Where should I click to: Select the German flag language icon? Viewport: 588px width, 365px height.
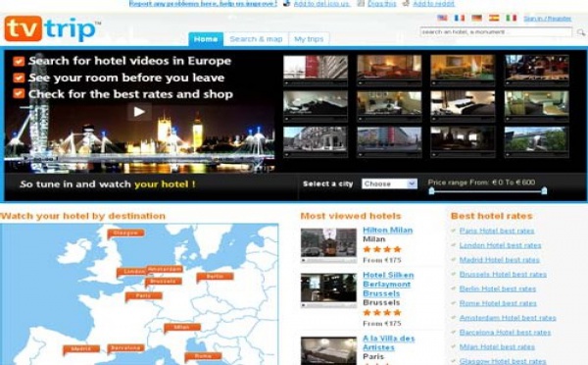(476, 18)
